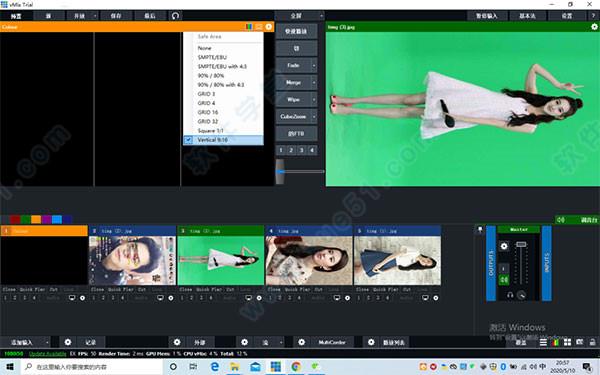
Task: Expand the Wipe transition dropdown arrow
Action: point(314,99)
